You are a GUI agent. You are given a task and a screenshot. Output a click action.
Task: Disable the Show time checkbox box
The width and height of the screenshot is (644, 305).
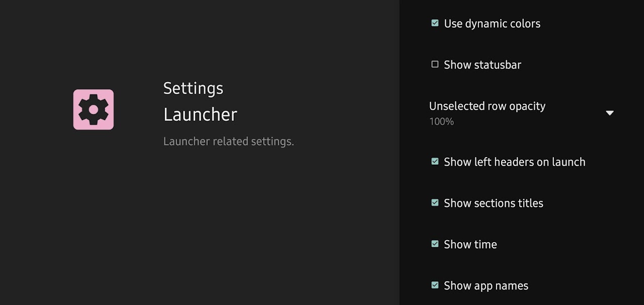click(435, 244)
